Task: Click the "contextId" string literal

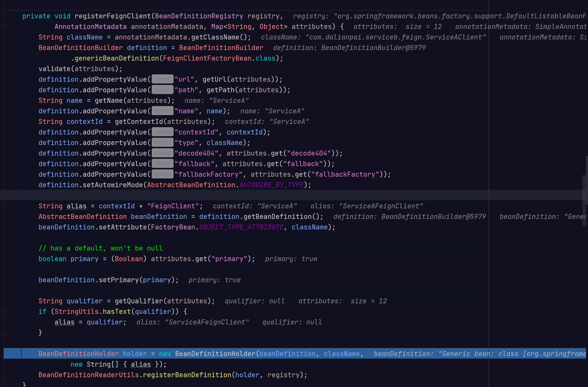Action: point(196,132)
